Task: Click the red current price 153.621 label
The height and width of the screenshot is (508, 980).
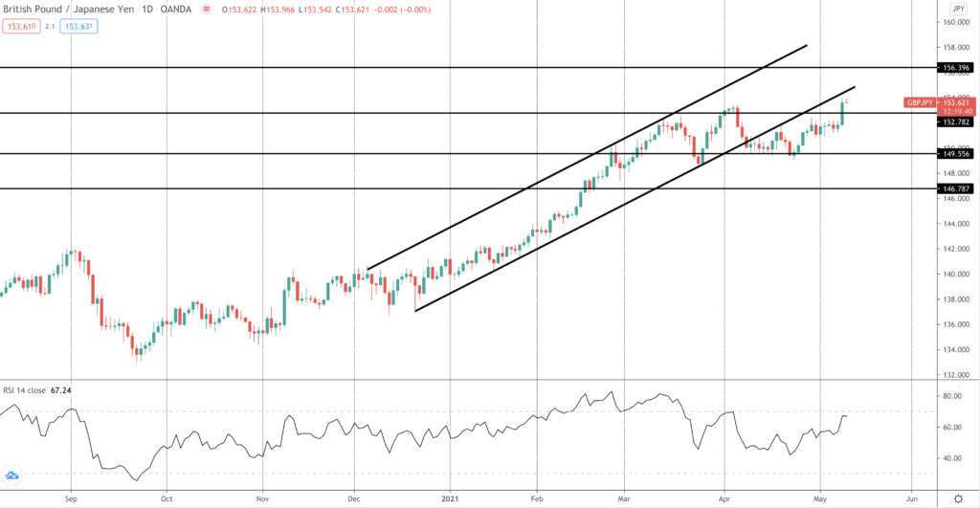Action: pos(957,101)
